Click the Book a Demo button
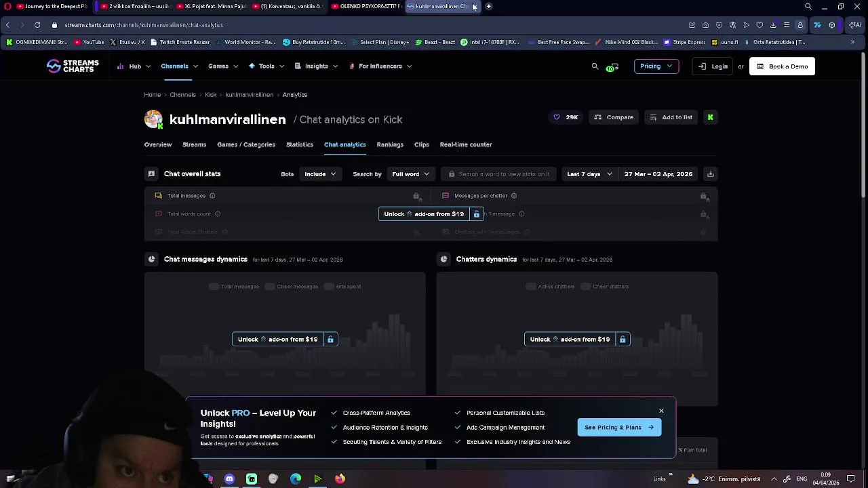The height and width of the screenshot is (488, 868). pyautogui.click(x=782, y=66)
